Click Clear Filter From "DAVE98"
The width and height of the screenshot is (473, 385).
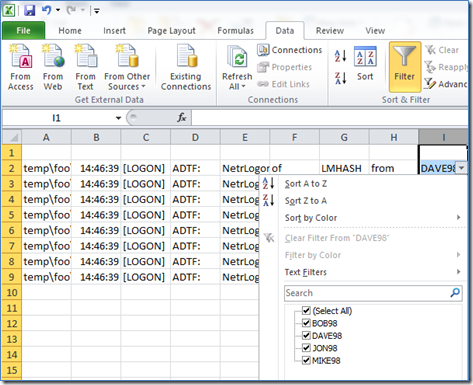pyautogui.click(x=337, y=238)
